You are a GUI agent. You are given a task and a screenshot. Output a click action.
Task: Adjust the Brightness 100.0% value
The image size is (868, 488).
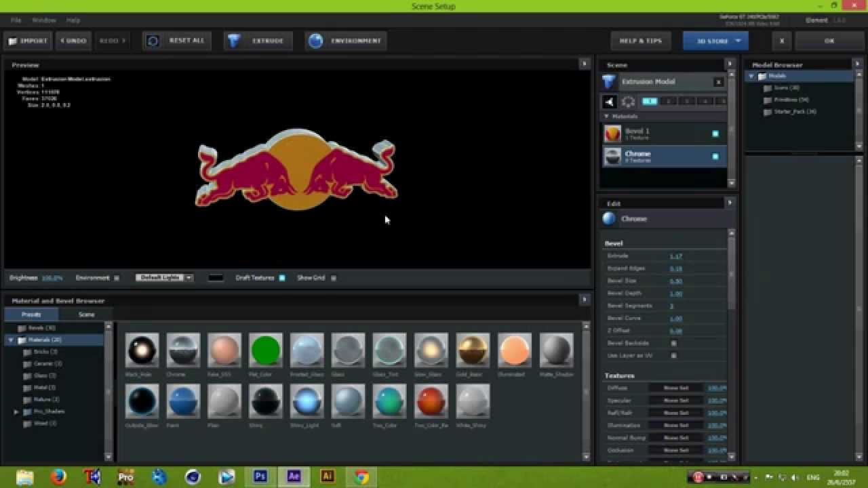[52, 278]
